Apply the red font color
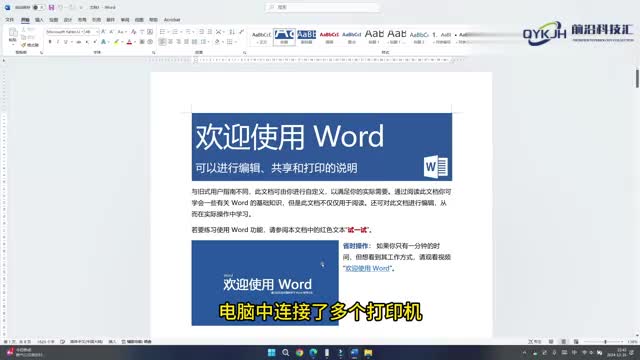The width and height of the screenshot is (640, 360). click(129, 42)
